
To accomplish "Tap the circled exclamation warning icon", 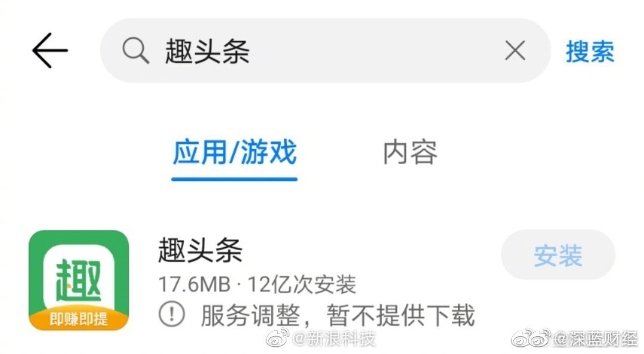I will [172, 314].
